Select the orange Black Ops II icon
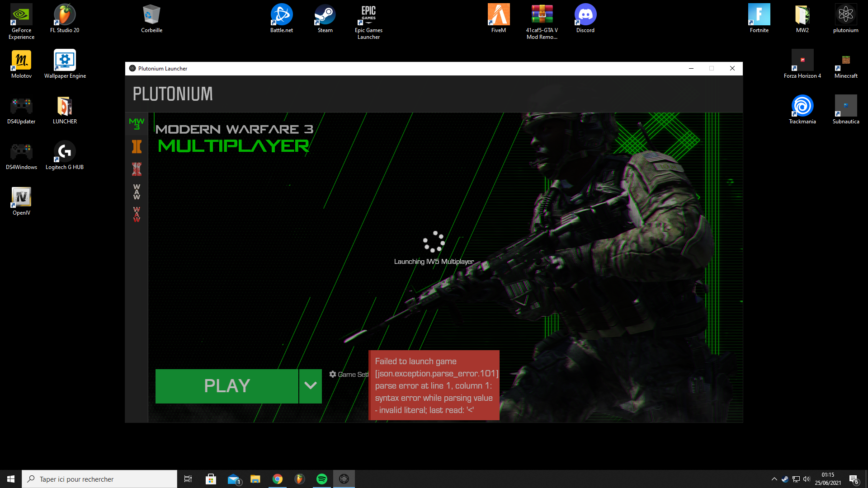Screen dimensions: 868x488 (137, 146)
